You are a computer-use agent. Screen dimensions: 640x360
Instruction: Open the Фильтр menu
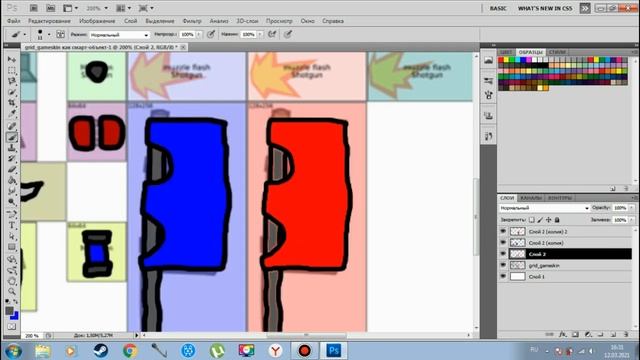point(192,21)
